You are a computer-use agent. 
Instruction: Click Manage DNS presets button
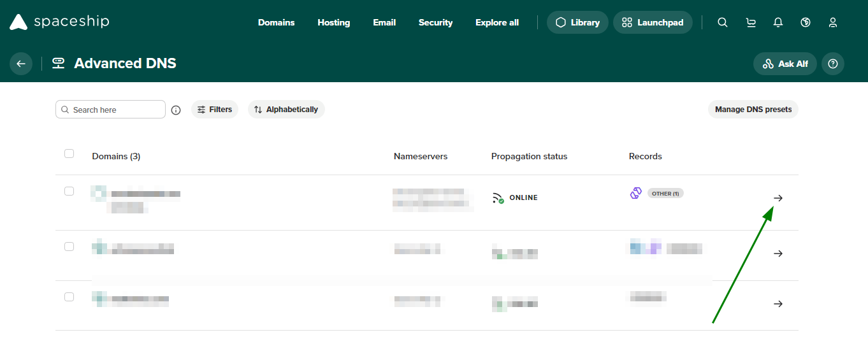pos(753,110)
